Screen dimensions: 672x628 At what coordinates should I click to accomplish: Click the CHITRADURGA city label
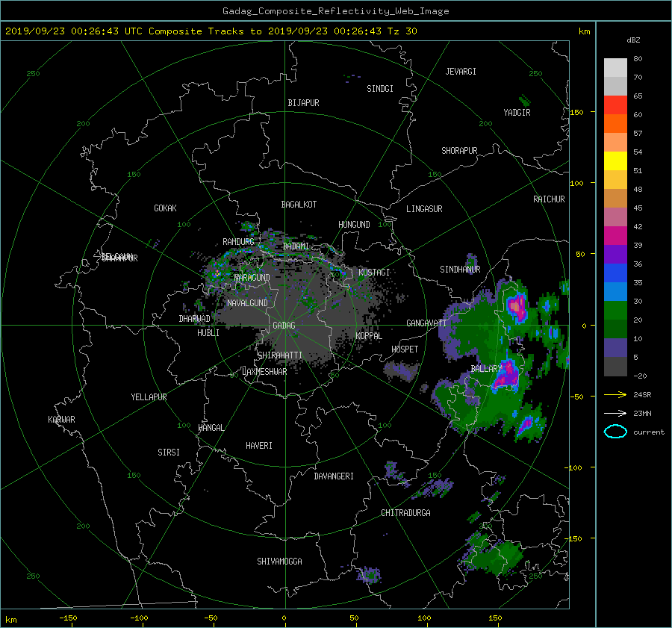[x=406, y=513]
